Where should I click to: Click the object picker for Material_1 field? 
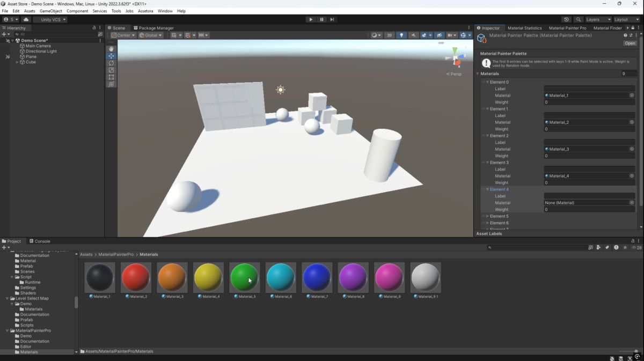tap(632, 95)
